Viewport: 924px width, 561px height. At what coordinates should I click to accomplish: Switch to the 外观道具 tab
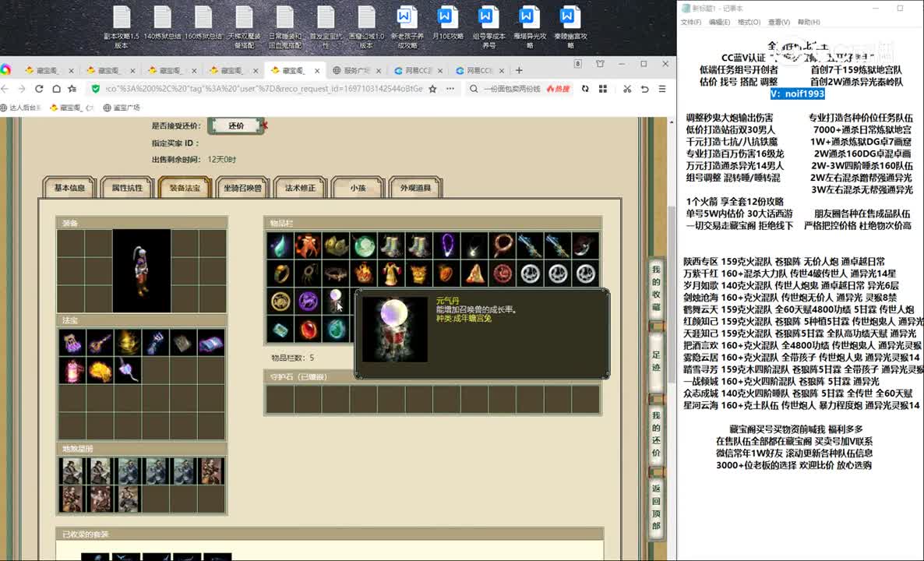pos(415,188)
